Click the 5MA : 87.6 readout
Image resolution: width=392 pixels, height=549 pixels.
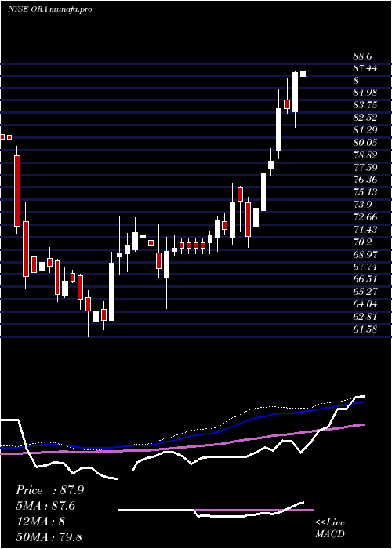tap(45, 506)
